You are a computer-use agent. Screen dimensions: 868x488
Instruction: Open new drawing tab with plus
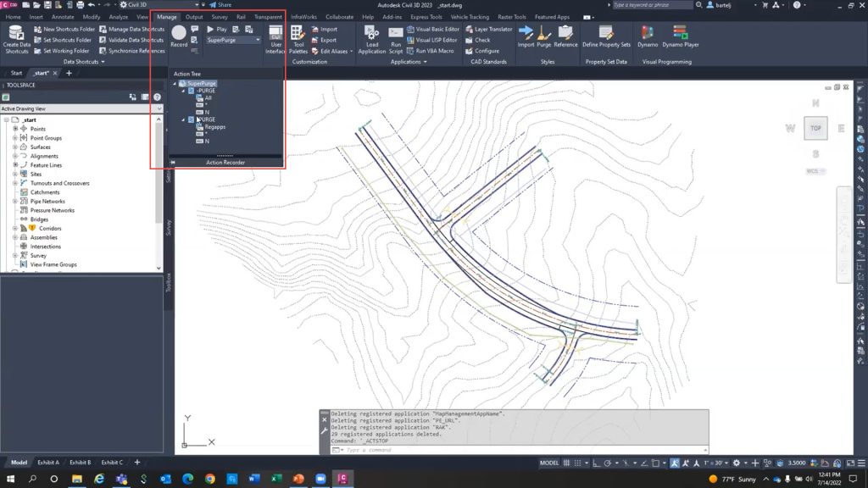pos(69,73)
